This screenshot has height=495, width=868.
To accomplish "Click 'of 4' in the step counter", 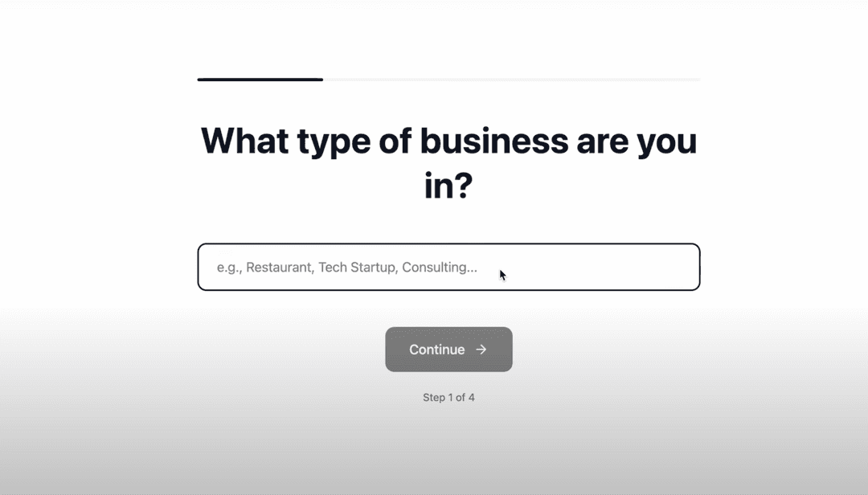I will click(465, 397).
